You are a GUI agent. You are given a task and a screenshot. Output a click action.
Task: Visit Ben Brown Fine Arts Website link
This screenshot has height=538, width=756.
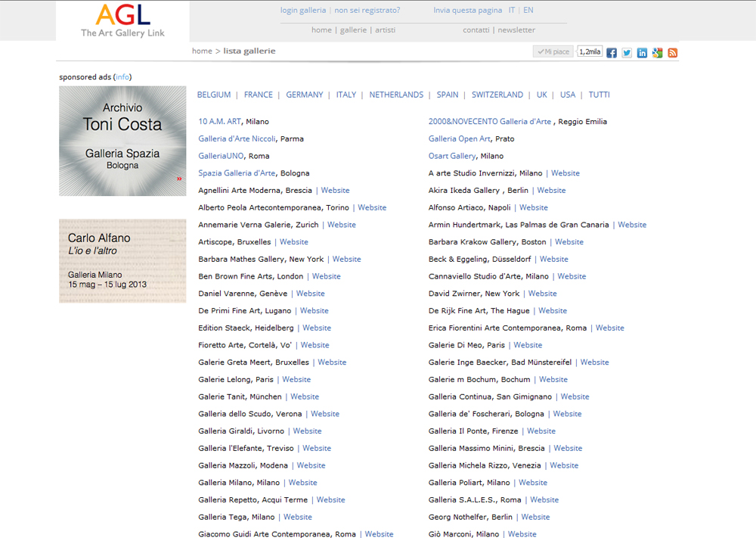326,276
